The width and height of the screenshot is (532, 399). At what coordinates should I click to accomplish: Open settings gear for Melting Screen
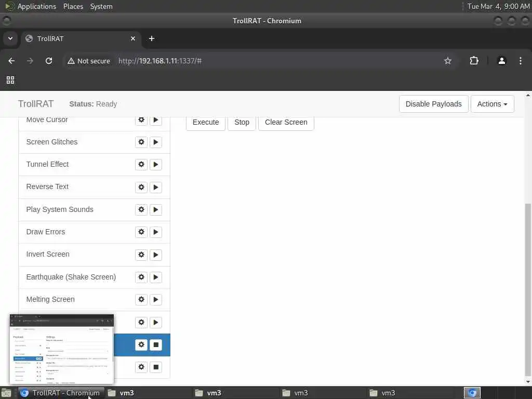point(141,299)
